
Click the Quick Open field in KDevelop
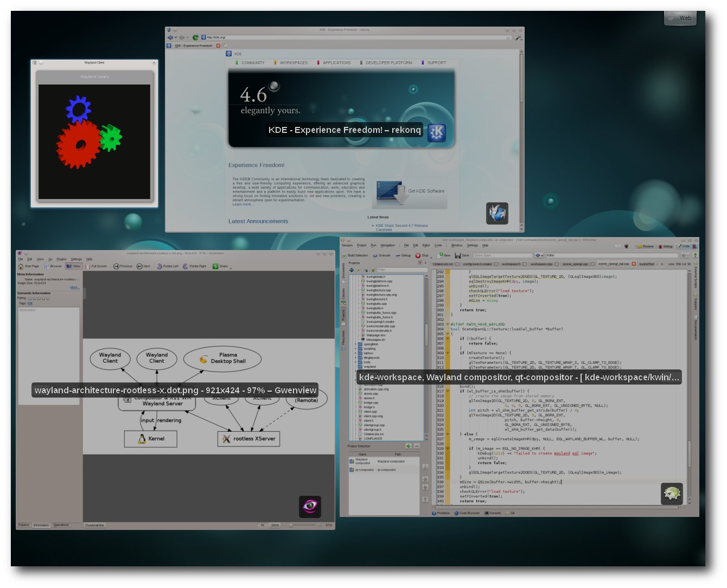(x=502, y=255)
